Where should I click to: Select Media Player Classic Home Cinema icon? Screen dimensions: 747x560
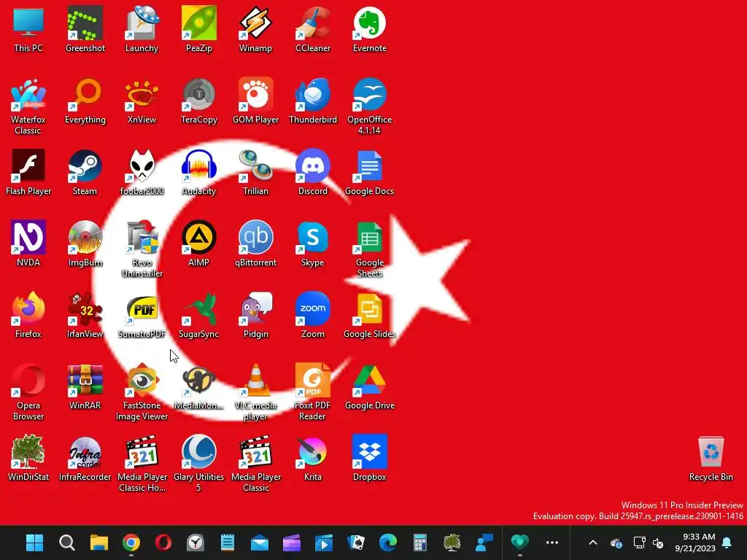pos(142,464)
